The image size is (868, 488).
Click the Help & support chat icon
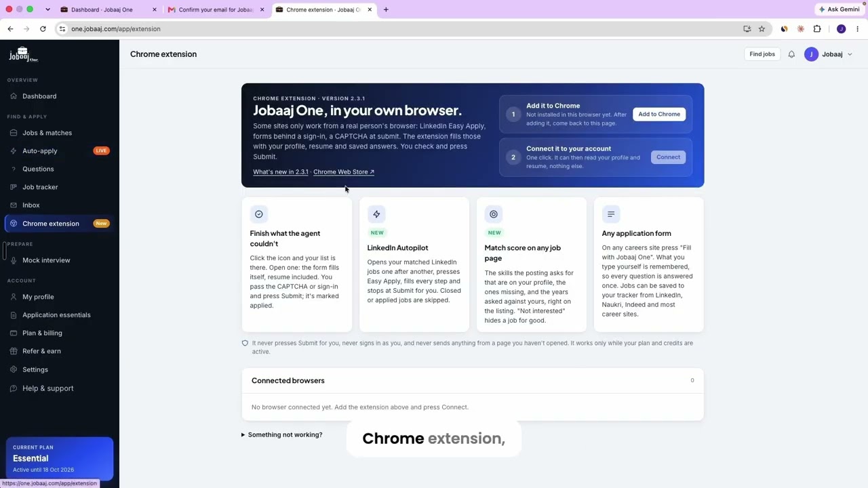tap(14, 388)
